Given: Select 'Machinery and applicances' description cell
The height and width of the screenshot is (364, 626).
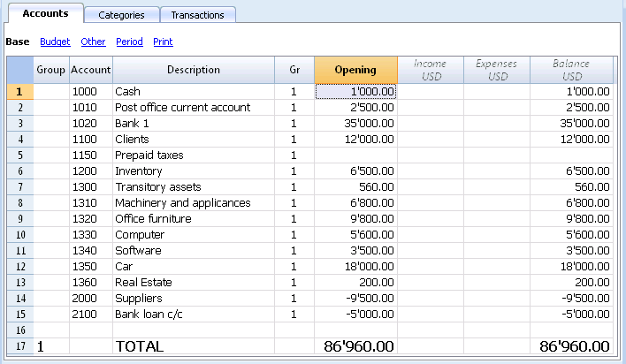Looking at the screenshot, I should [x=194, y=203].
